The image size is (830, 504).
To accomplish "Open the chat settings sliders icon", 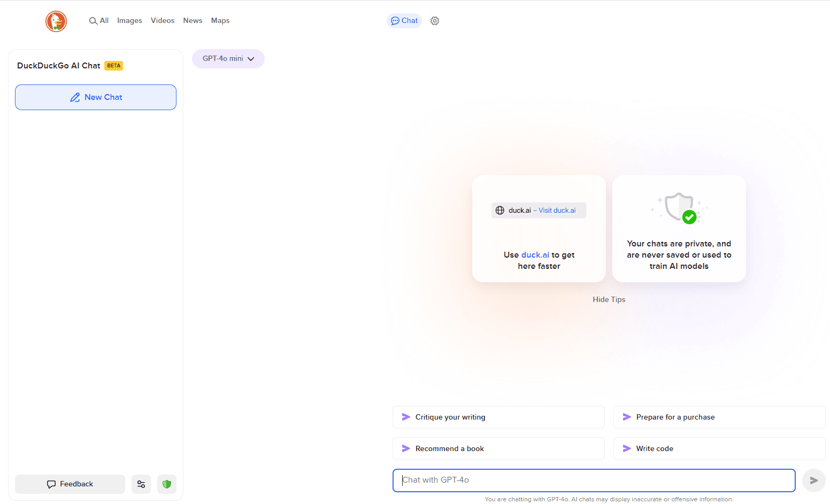I will click(141, 484).
